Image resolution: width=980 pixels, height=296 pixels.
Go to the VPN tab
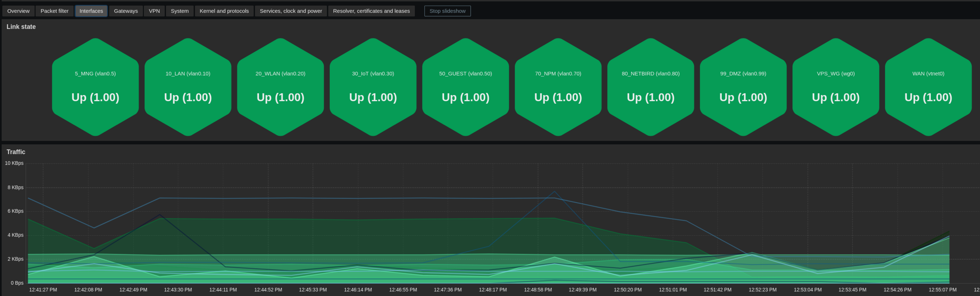point(154,11)
